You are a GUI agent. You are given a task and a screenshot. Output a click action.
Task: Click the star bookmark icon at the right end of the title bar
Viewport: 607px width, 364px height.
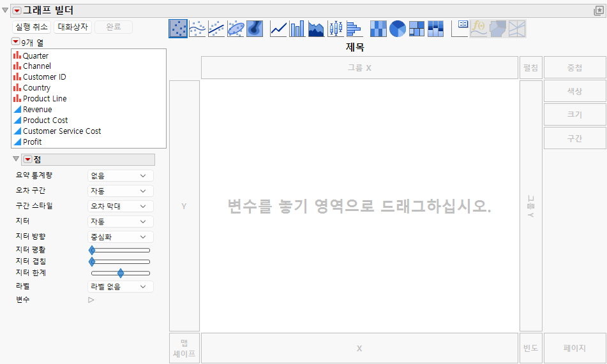click(599, 11)
